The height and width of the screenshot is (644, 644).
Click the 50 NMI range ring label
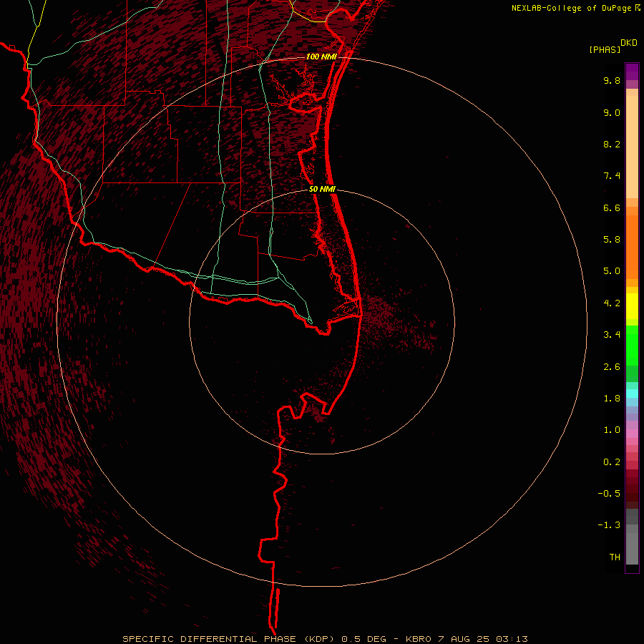pos(322,190)
